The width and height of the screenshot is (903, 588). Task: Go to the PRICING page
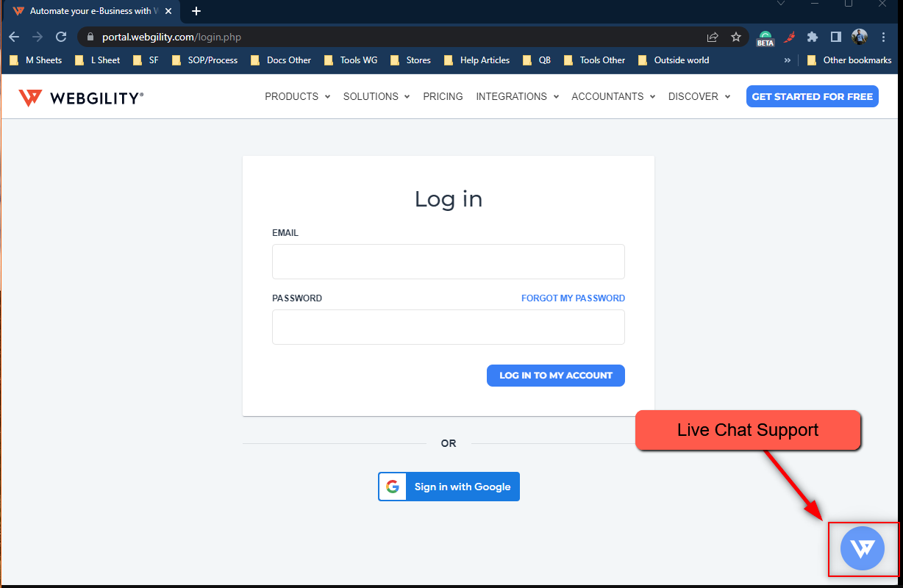tap(443, 96)
